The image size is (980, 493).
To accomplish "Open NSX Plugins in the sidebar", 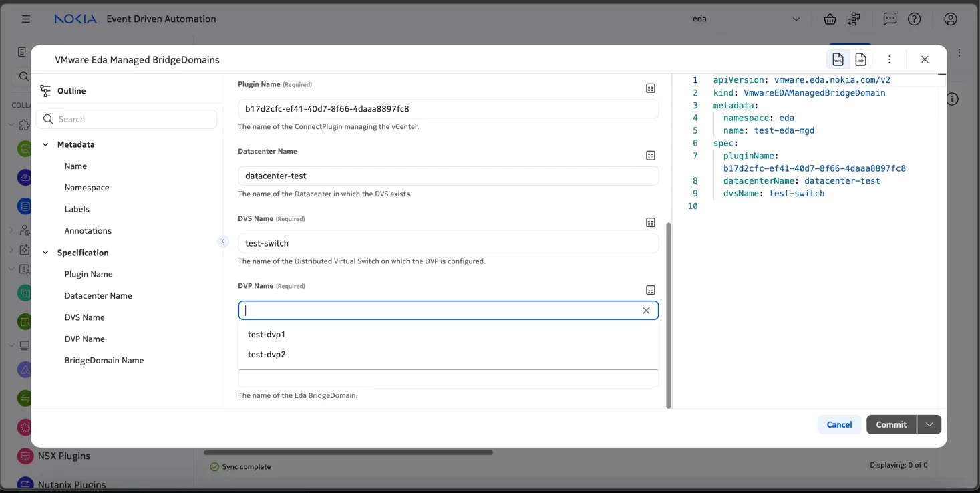I will click(x=64, y=456).
